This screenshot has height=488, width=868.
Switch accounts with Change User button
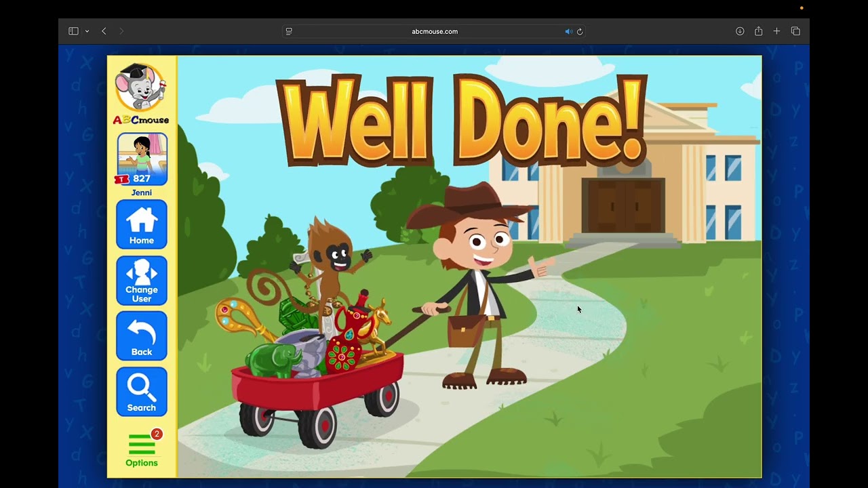142,281
